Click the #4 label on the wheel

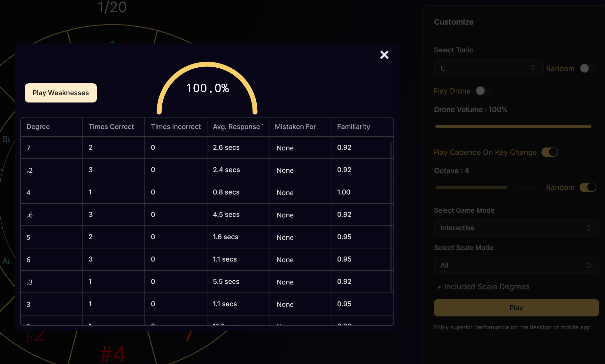pyautogui.click(x=112, y=354)
